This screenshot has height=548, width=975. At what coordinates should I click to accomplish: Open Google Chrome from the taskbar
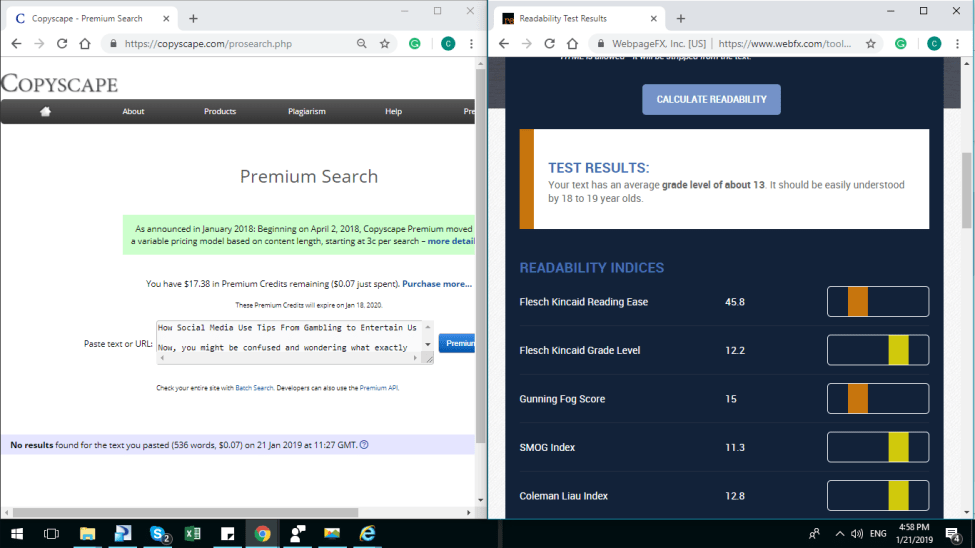(262, 534)
